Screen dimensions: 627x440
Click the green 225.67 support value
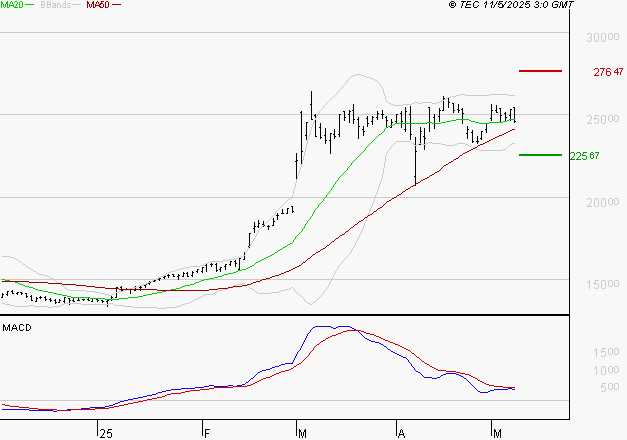pyautogui.click(x=584, y=156)
